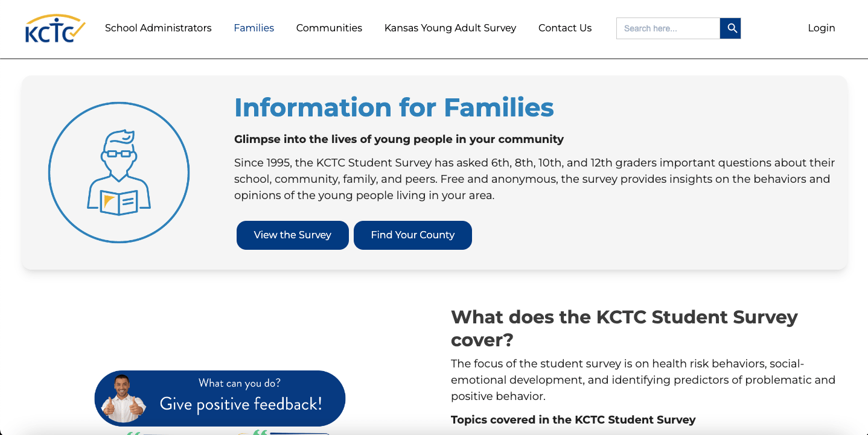Open the Contact Us page

point(564,28)
